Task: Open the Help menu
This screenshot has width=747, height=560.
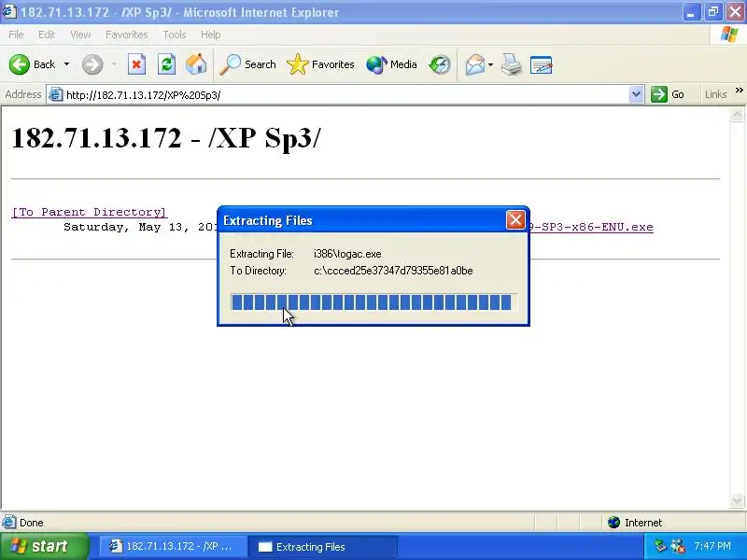Action: tap(211, 35)
